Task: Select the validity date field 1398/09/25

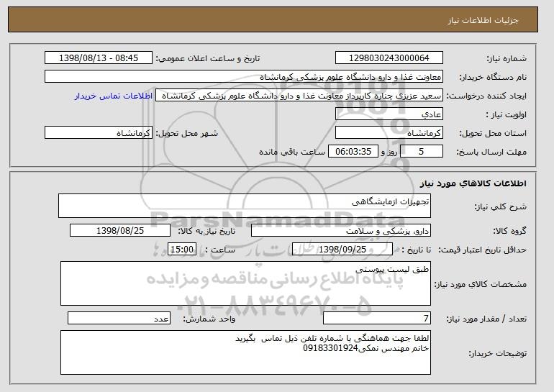Action: pos(342,250)
